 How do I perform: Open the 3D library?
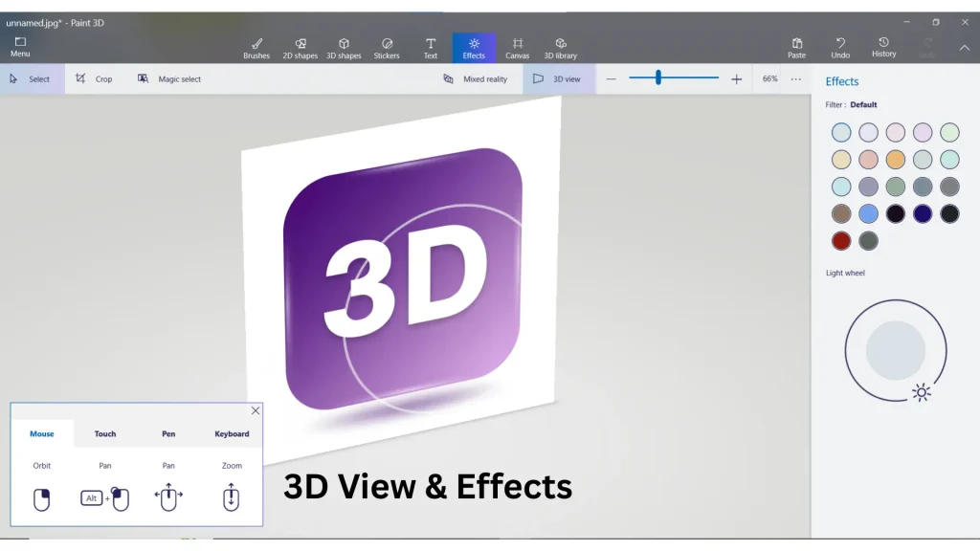pyautogui.click(x=561, y=46)
